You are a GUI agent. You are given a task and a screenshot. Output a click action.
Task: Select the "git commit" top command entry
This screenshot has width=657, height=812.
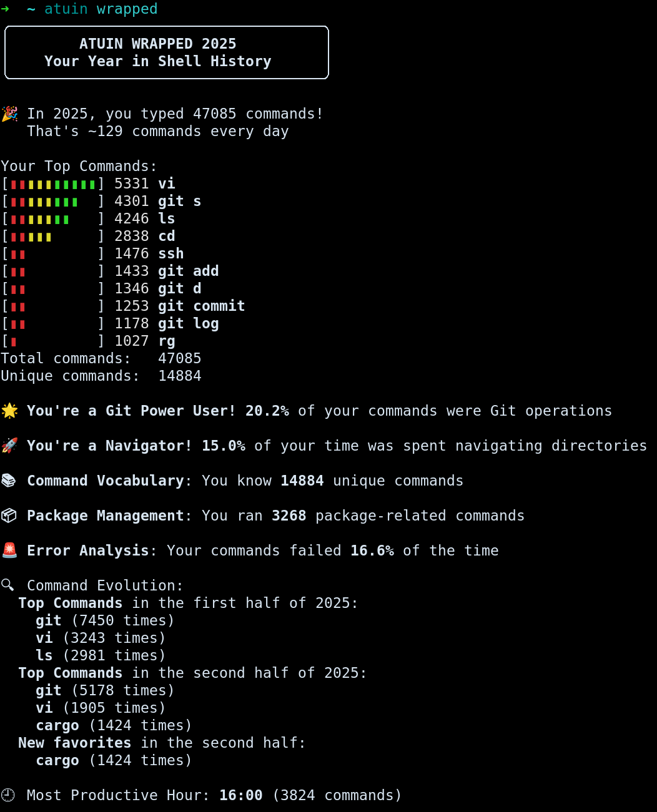[201, 306]
